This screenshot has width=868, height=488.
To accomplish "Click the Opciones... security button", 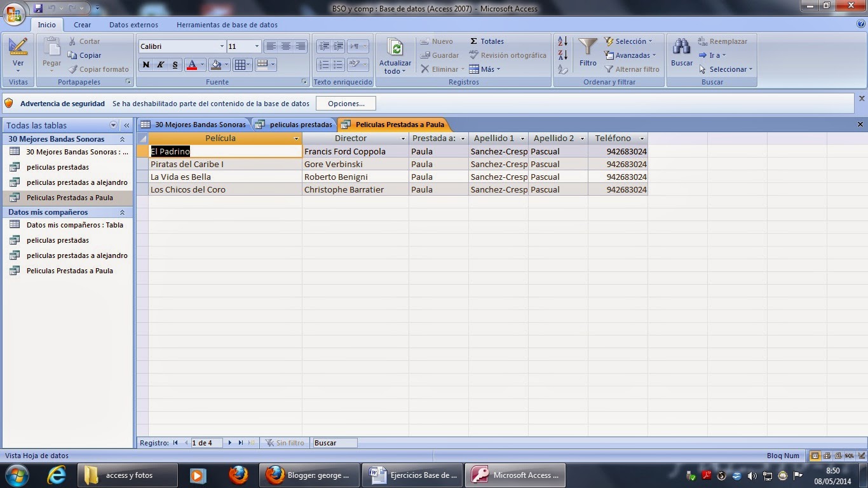I will click(x=346, y=104).
